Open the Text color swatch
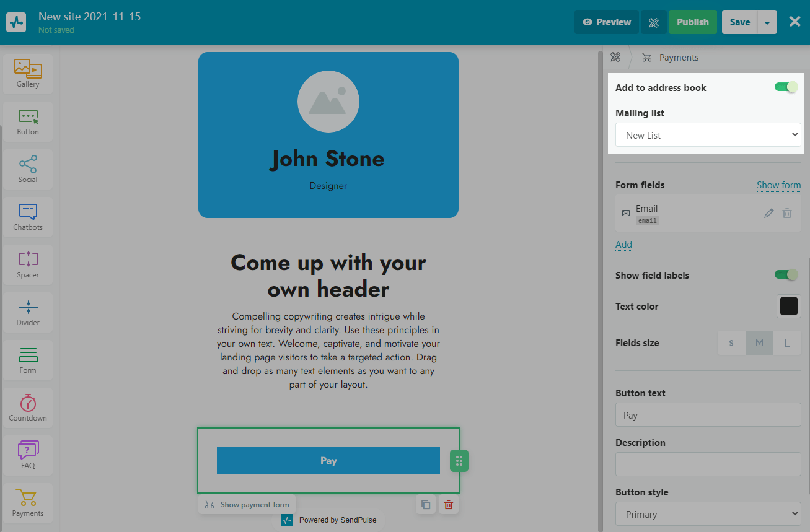Image resolution: width=810 pixels, height=532 pixels. coord(788,306)
